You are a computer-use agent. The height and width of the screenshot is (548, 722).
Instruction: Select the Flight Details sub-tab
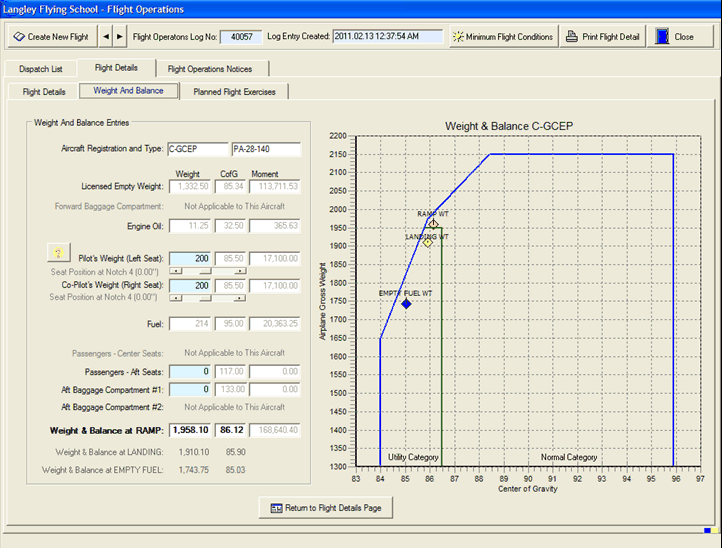pos(44,91)
